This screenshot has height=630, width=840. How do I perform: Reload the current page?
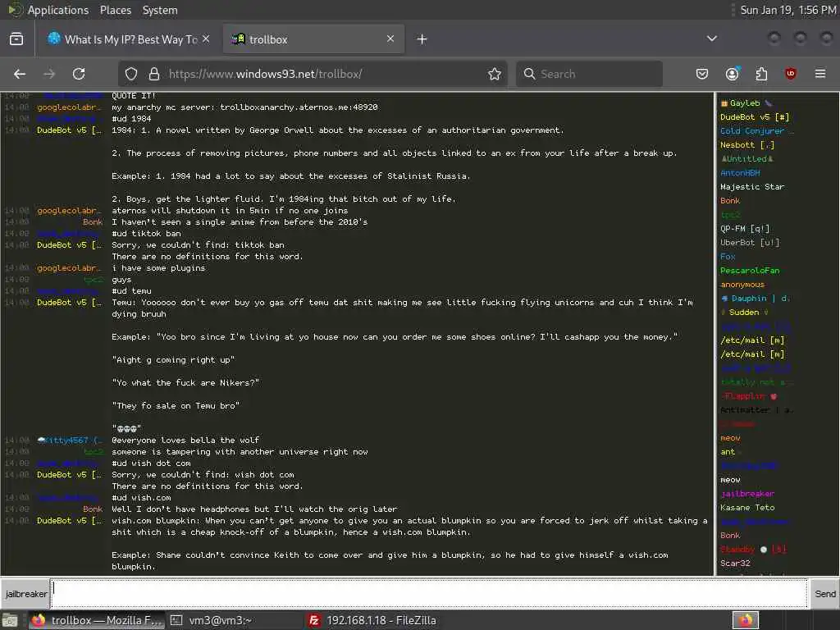point(79,74)
